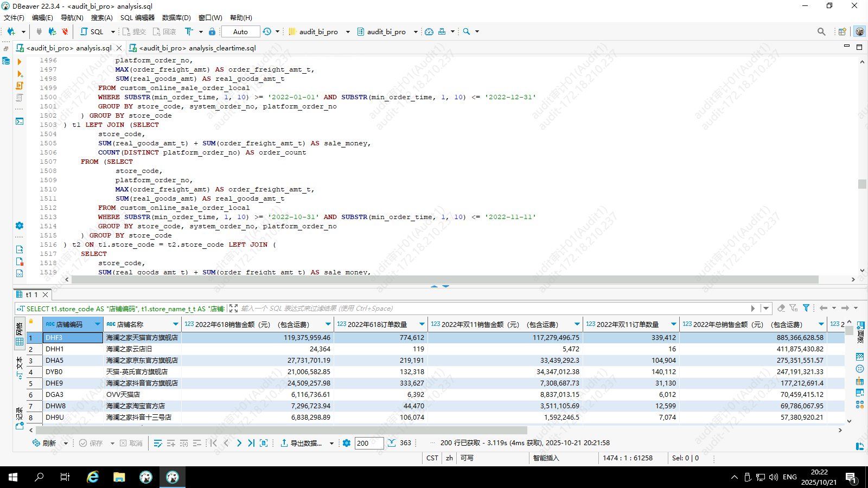
Task: Switch results to text view (文本)
Action: point(20,368)
